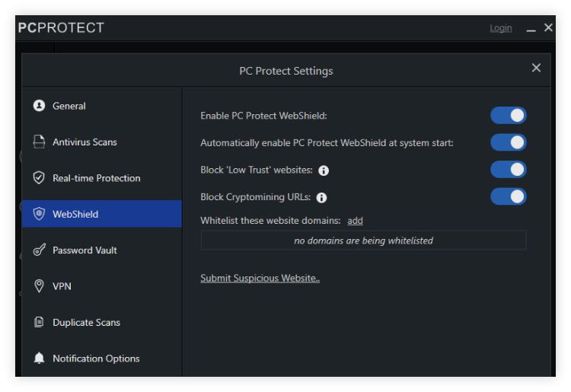Click the Password Vault key icon

(x=40, y=250)
